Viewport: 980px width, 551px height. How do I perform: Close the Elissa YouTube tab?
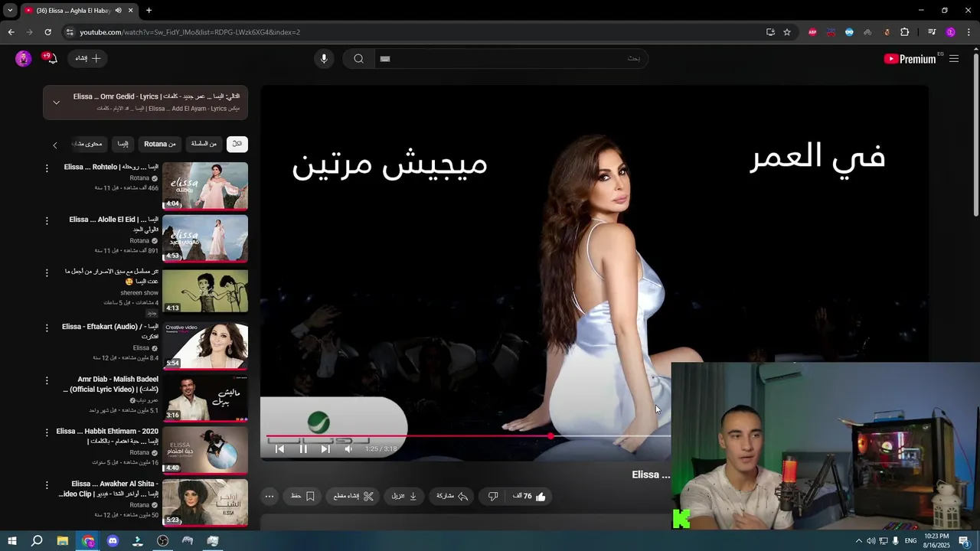(130, 11)
